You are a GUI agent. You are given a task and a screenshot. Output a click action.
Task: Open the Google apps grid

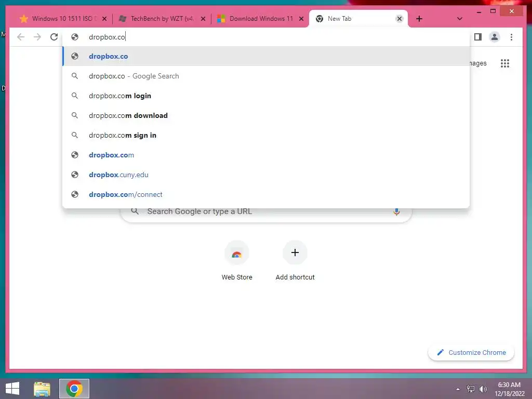(x=505, y=63)
